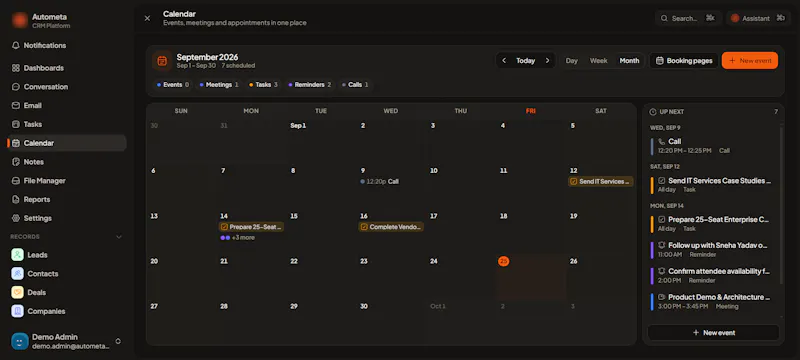This screenshot has width=800, height=360.
Task: Open Tasks icon in sidebar
Action: point(16,124)
